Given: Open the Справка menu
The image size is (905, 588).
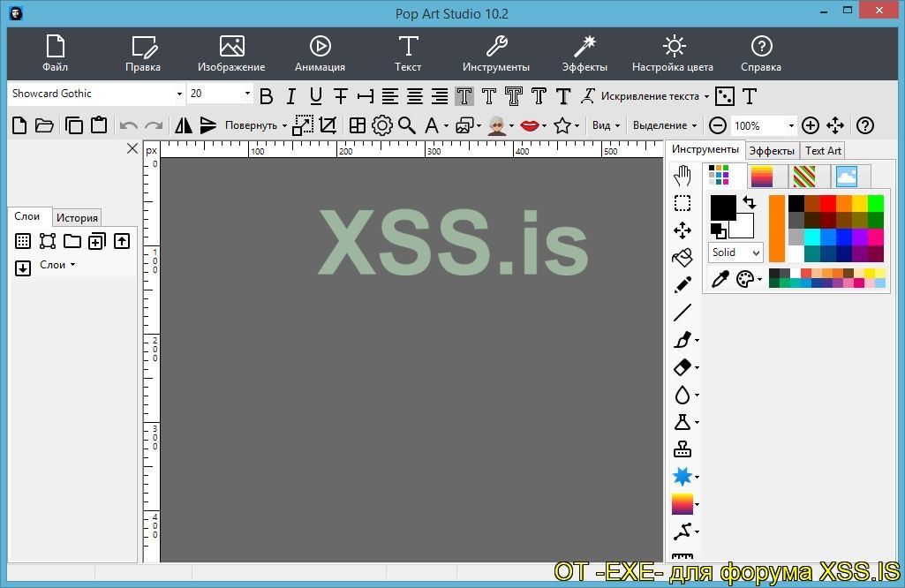Looking at the screenshot, I should point(761,53).
